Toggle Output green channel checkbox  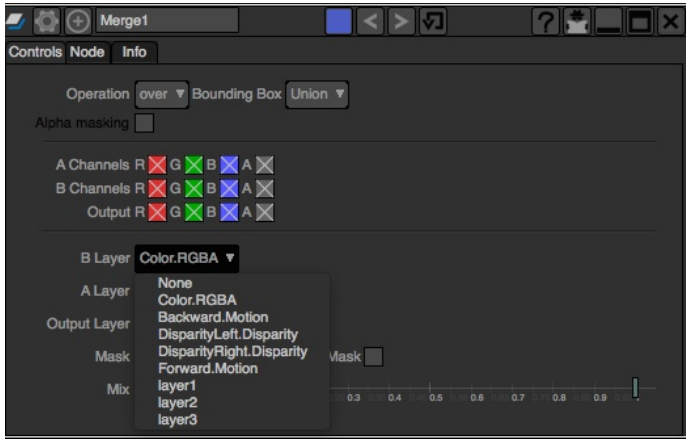pos(193,212)
